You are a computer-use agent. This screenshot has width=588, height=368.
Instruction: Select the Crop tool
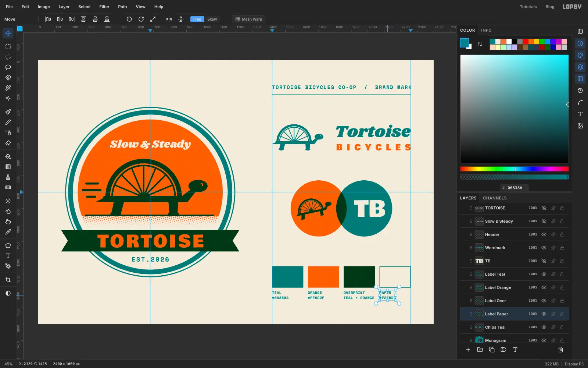[8, 280]
